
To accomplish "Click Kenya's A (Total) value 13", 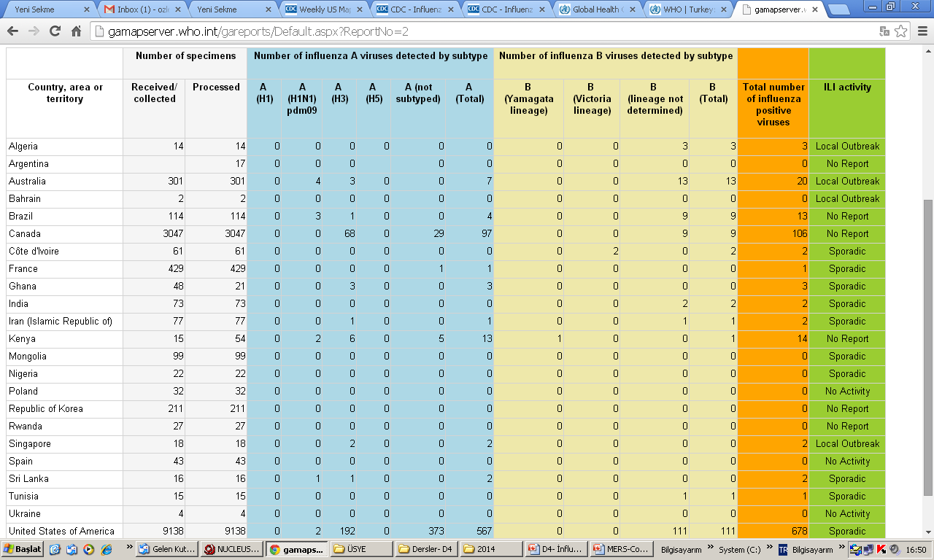I will point(486,338).
